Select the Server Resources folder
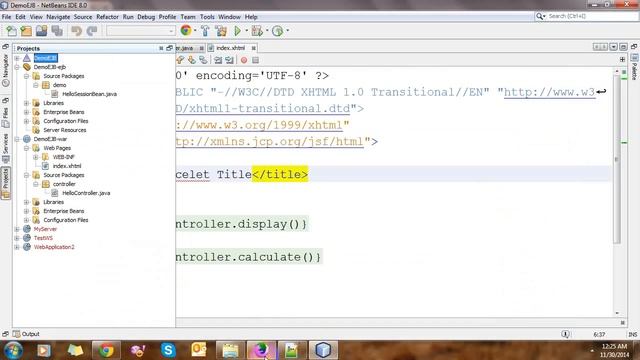 pyautogui.click(x=64, y=130)
